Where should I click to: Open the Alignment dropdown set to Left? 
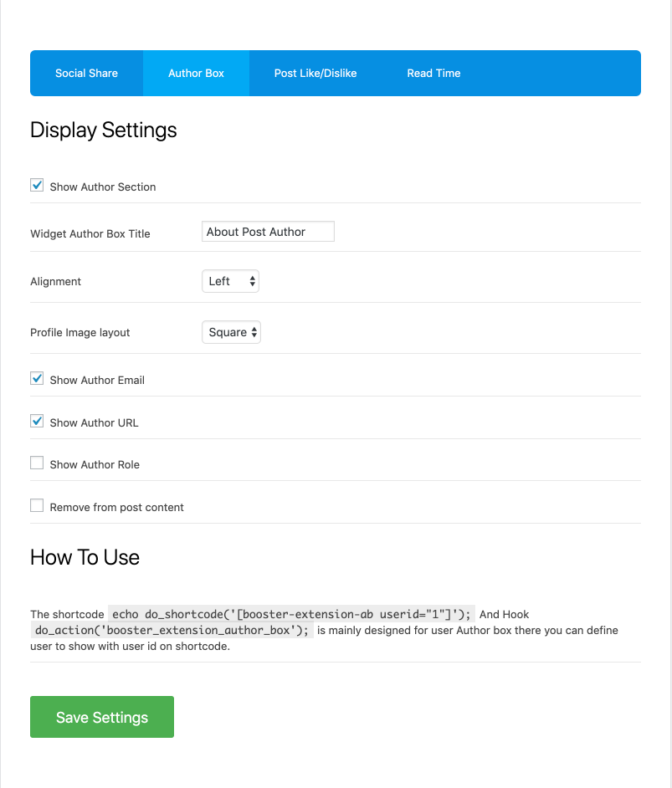click(230, 281)
